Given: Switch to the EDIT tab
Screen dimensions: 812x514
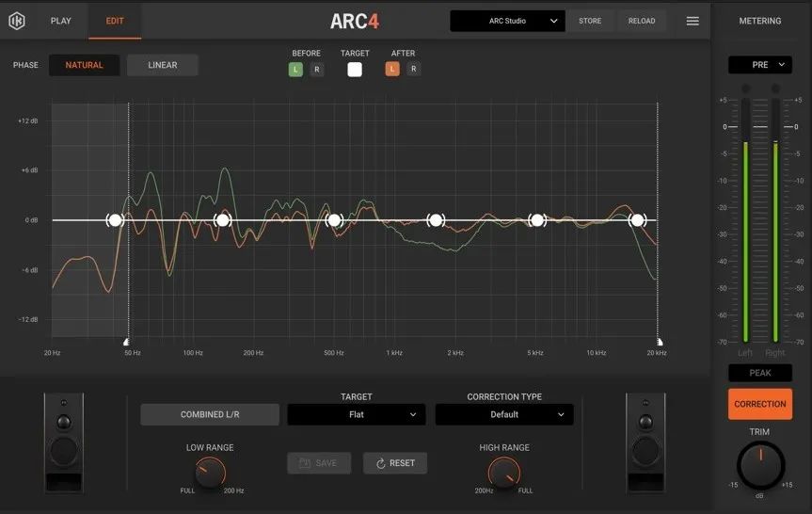Looking at the screenshot, I should (x=115, y=21).
